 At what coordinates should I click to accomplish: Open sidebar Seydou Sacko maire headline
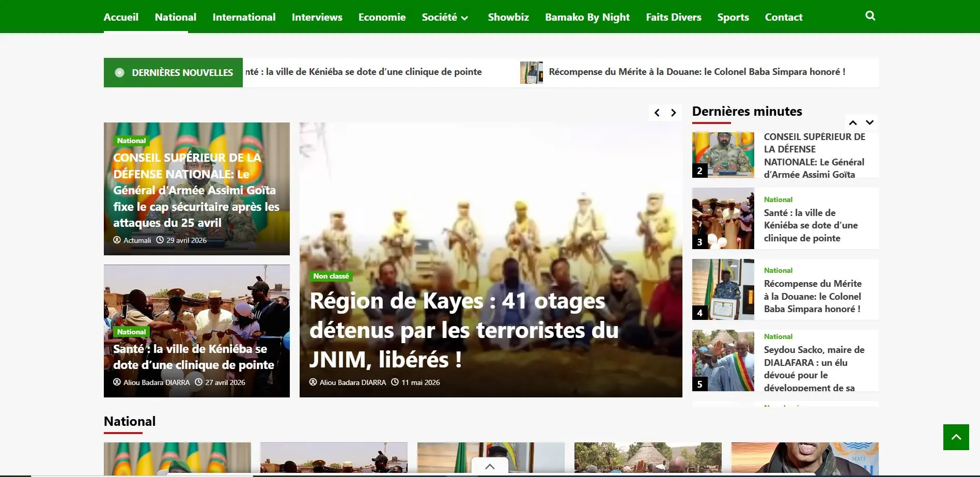click(814, 368)
